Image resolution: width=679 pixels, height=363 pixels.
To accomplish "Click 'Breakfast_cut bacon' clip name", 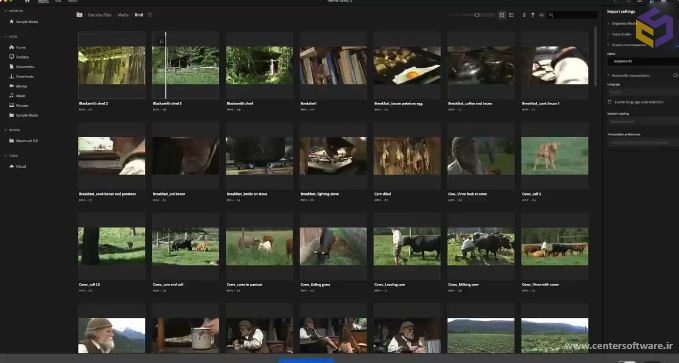I will 169,194.
